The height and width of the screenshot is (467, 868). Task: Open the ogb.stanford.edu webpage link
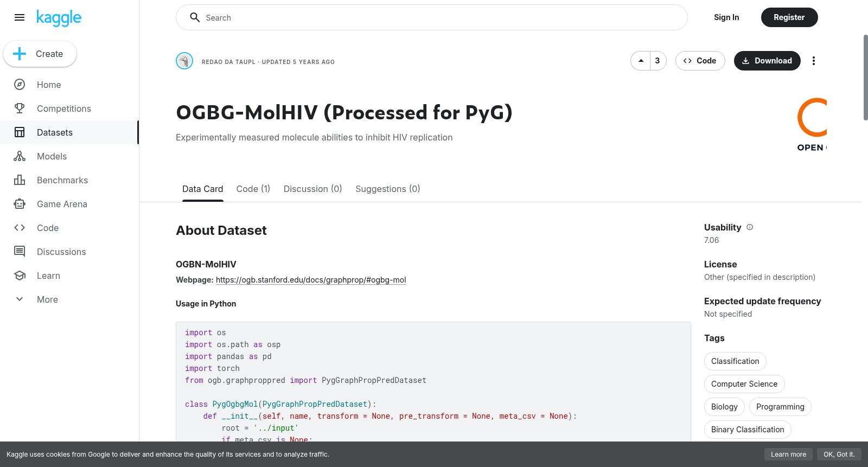coord(311,280)
